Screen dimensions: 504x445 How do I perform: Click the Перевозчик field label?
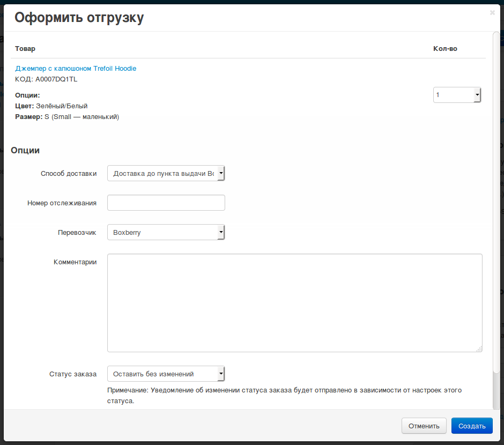tap(77, 232)
